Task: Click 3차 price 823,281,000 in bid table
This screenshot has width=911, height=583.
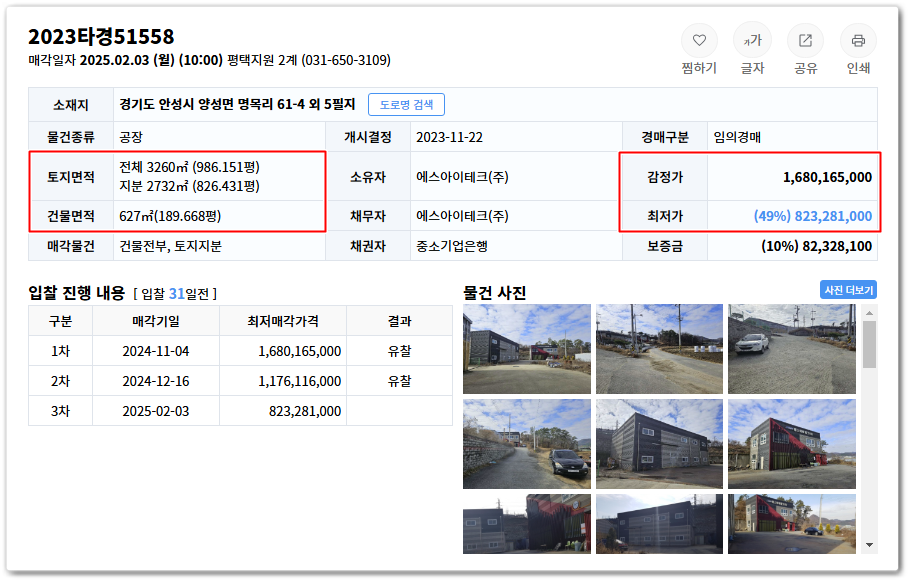Action: pyautogui.click(x=305, y=412)
